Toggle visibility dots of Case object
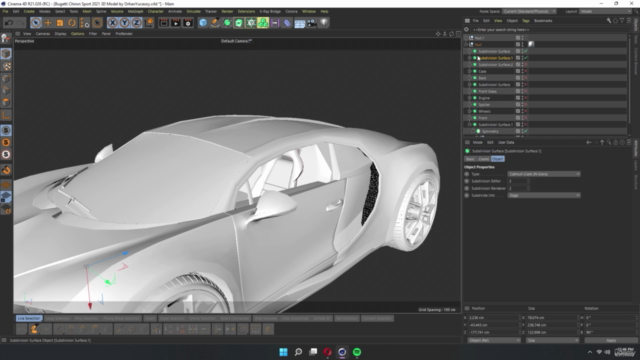The height and width of the screenshot is (360, 640). tap(522, 71)
